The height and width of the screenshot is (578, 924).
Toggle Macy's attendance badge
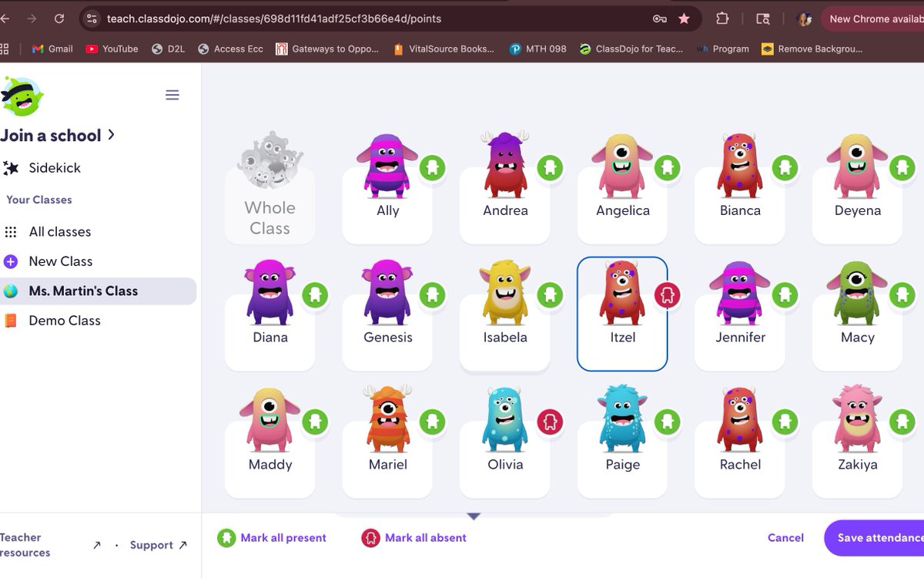tap(902, 295)
